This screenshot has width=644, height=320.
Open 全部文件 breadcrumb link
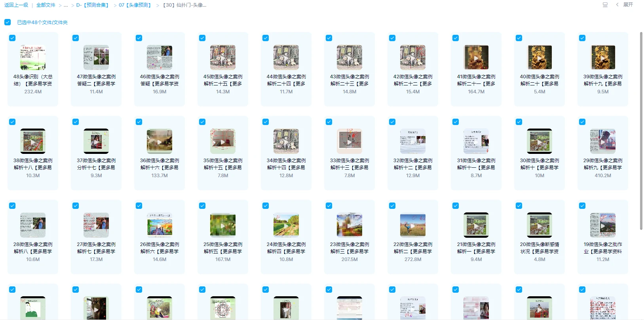click(x=46, y=5)
